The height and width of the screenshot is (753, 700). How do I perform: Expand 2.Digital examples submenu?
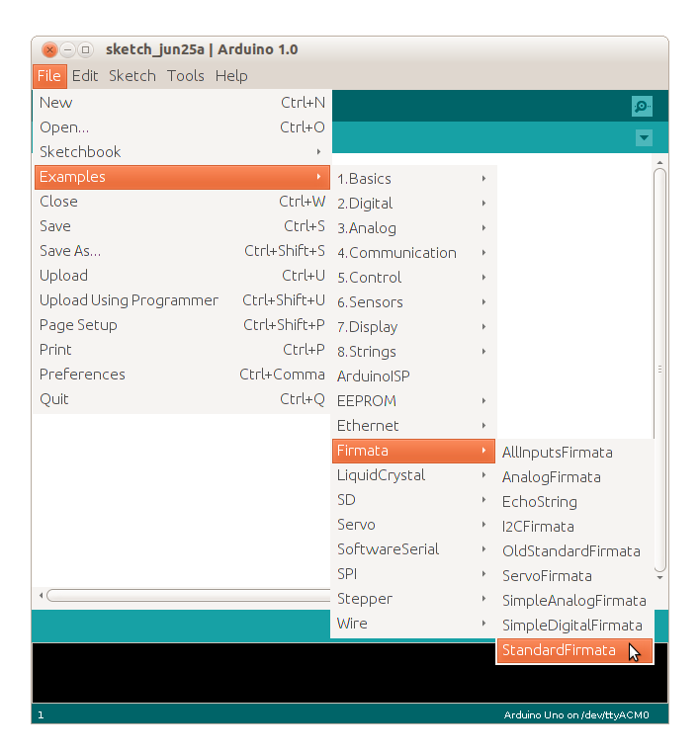pos(413,204)
